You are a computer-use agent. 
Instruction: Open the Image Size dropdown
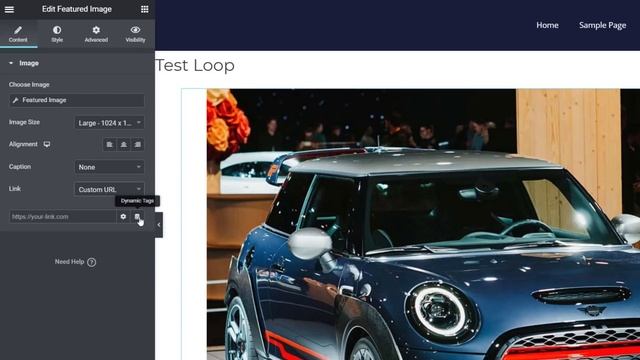coord(109,122)
